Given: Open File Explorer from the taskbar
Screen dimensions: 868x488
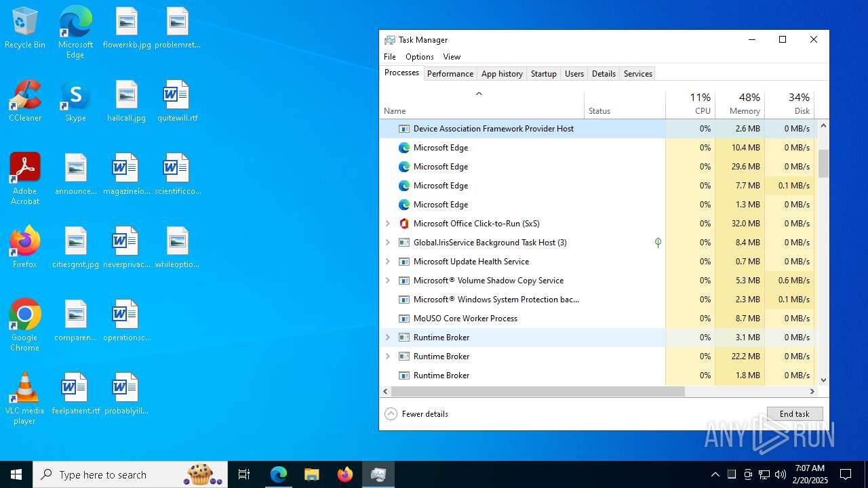Looking at the screenshot, I should pos(311,474).
